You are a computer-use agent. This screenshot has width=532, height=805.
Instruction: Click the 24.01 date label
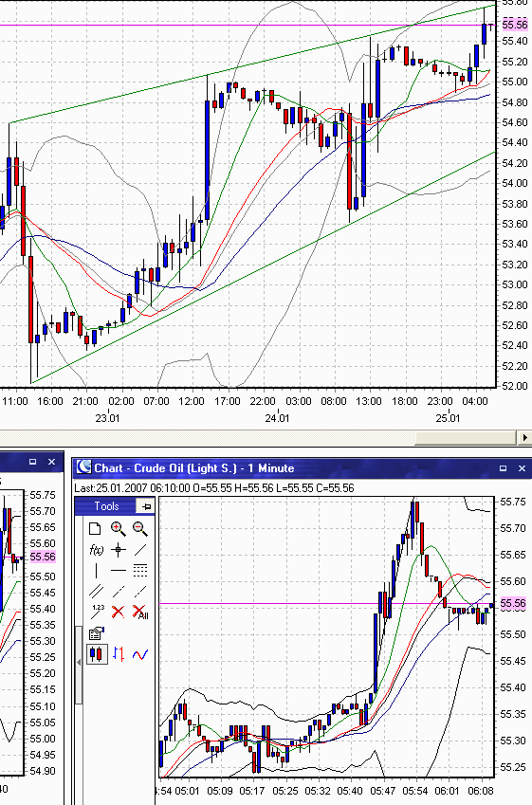[x=277, y=418]
